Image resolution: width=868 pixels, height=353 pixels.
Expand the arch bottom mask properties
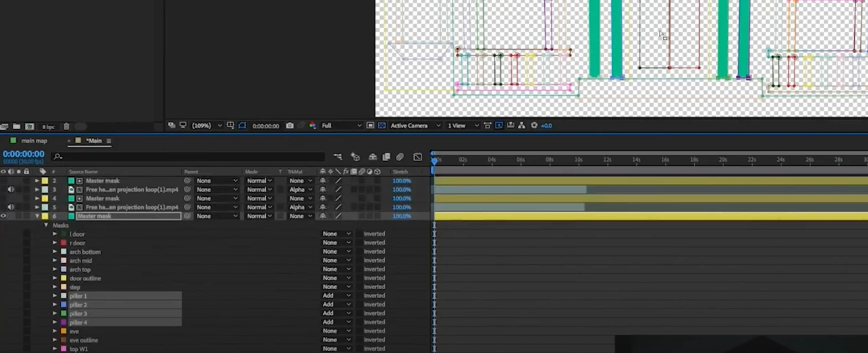55,252
